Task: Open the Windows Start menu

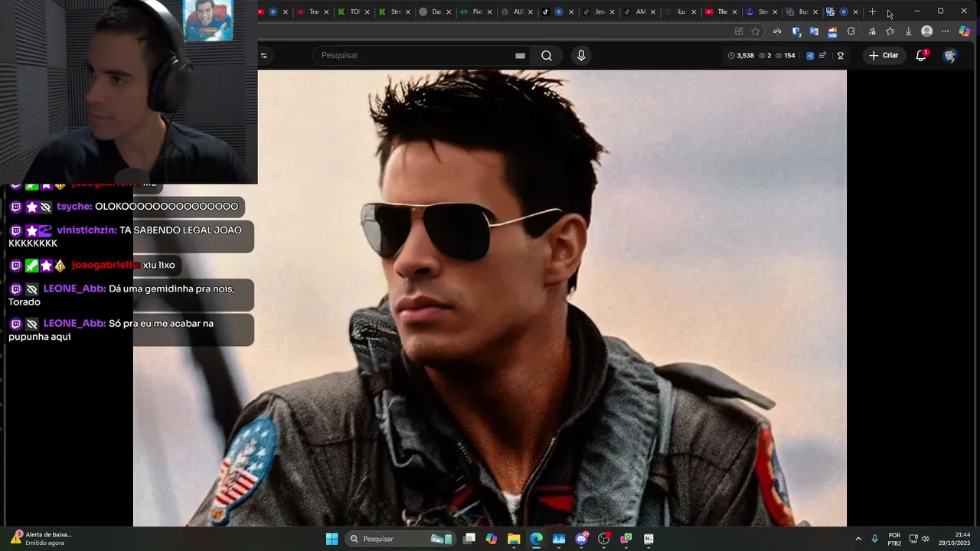Action: tap(332, 539)
